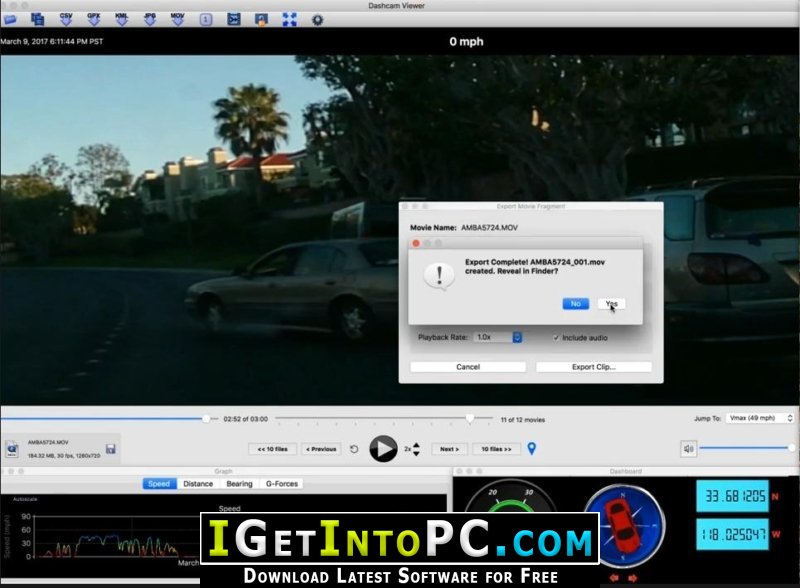Screen dimensions: 800x588
Task: Click the exclamation alert icon in dialog
Action: pyautogui.click(x=439, y=276)
